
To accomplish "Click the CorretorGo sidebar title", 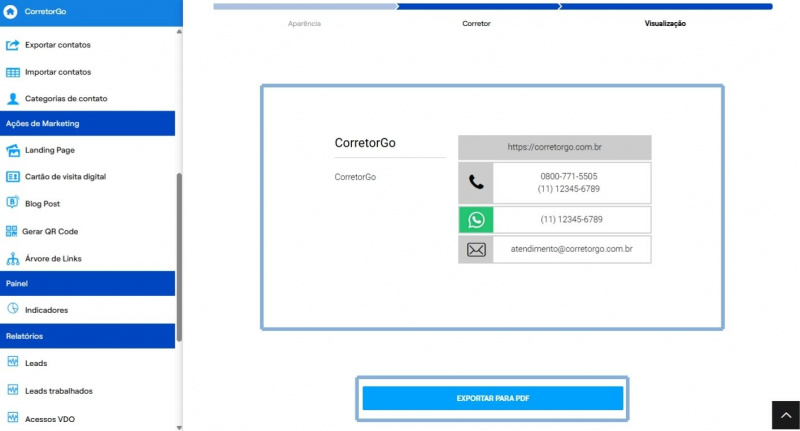I will pyautogui.click(x=45, y=11).
